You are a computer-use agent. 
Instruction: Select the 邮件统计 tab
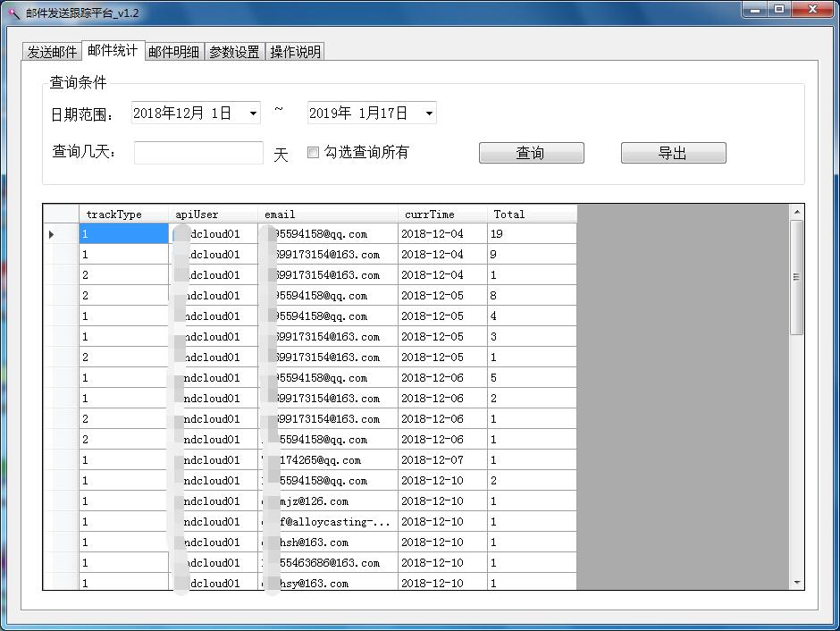click(x=113, y=50)
